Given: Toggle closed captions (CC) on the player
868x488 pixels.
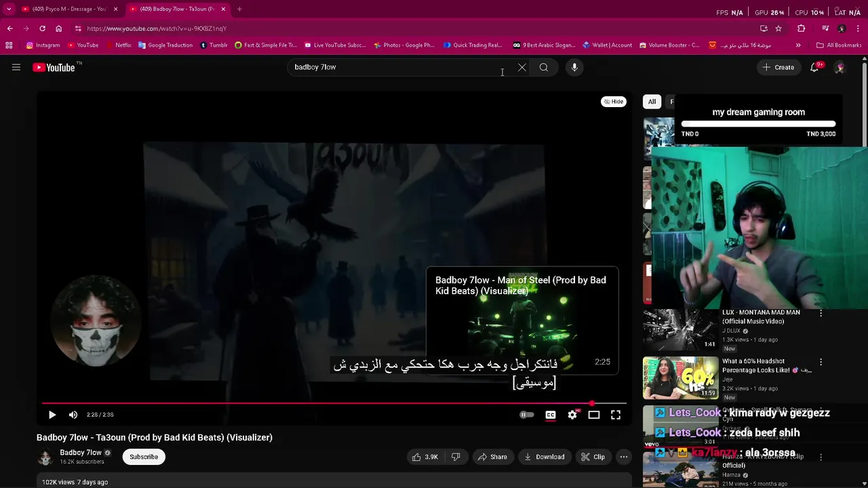Looking at the screenshot, I should [x=550, y=415].
